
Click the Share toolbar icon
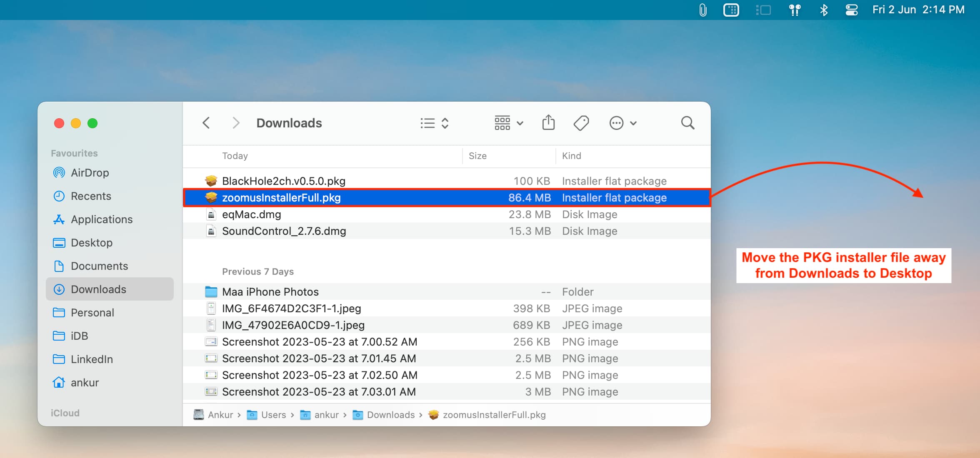click(548, 123)
